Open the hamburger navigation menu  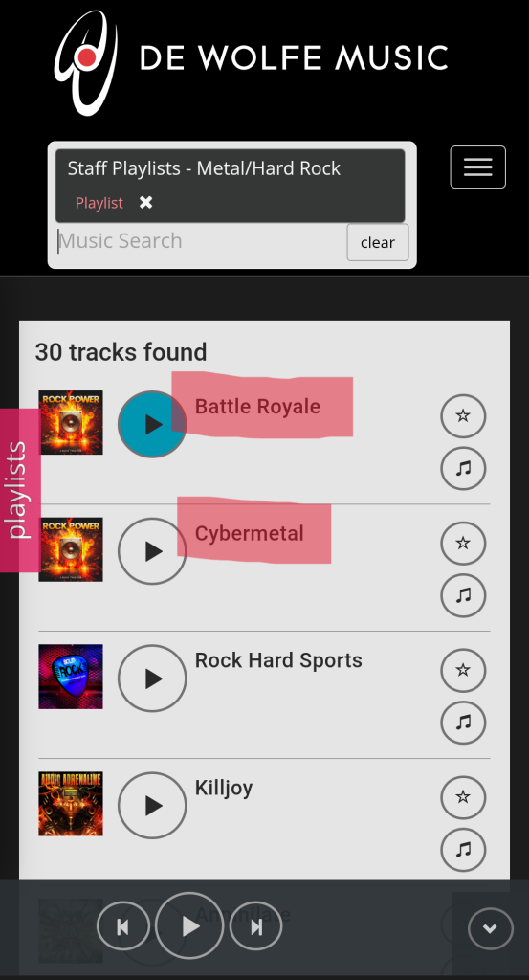(477, 167)
